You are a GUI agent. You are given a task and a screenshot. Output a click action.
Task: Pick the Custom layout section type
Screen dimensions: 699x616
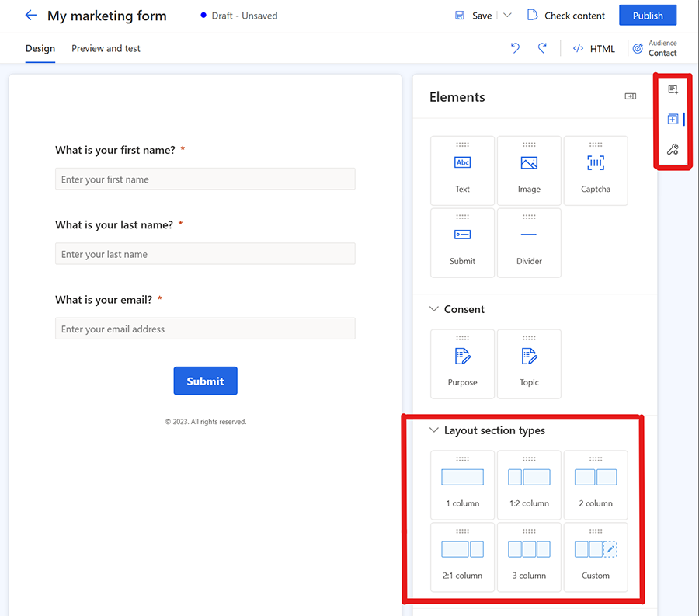596,558
